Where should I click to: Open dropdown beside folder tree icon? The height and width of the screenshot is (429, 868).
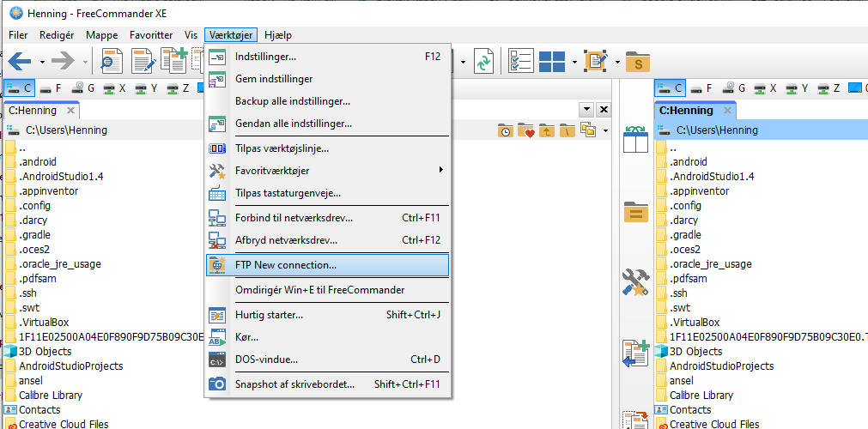pos(605,131)
